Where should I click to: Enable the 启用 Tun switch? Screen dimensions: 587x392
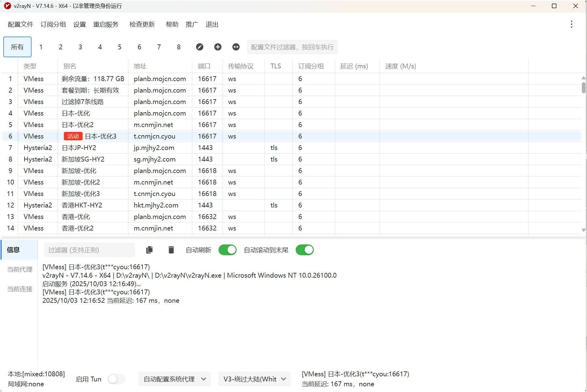(x=116, y=379)
